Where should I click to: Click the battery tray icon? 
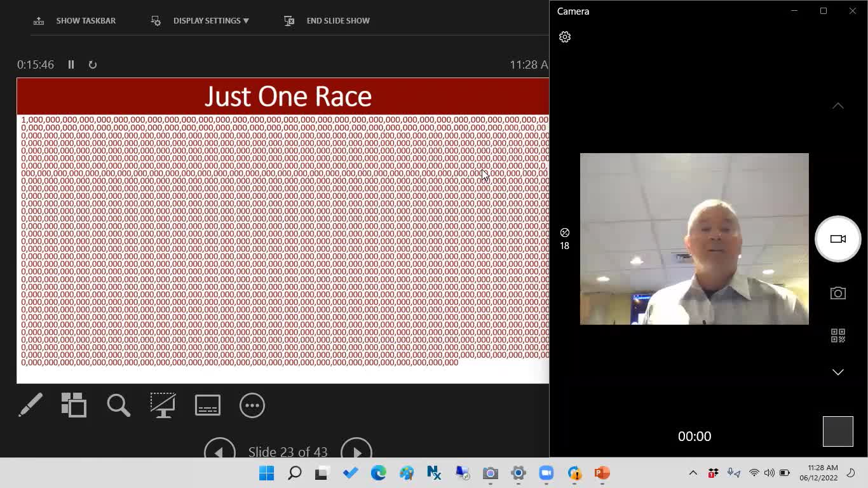785,473
